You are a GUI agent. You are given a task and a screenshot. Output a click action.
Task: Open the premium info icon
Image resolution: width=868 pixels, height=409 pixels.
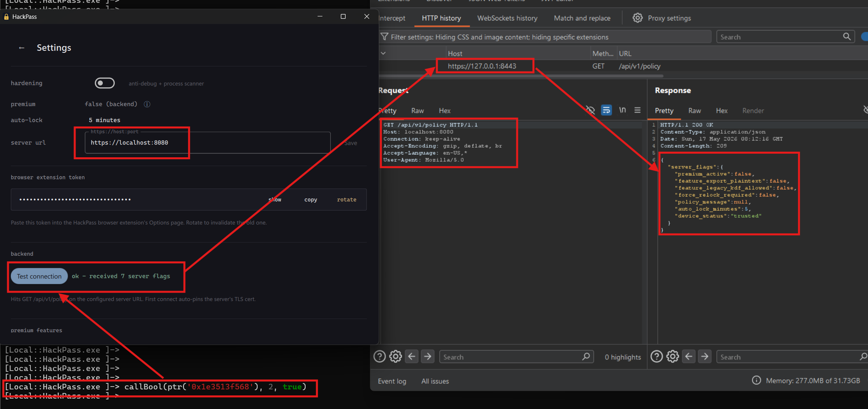147,104
